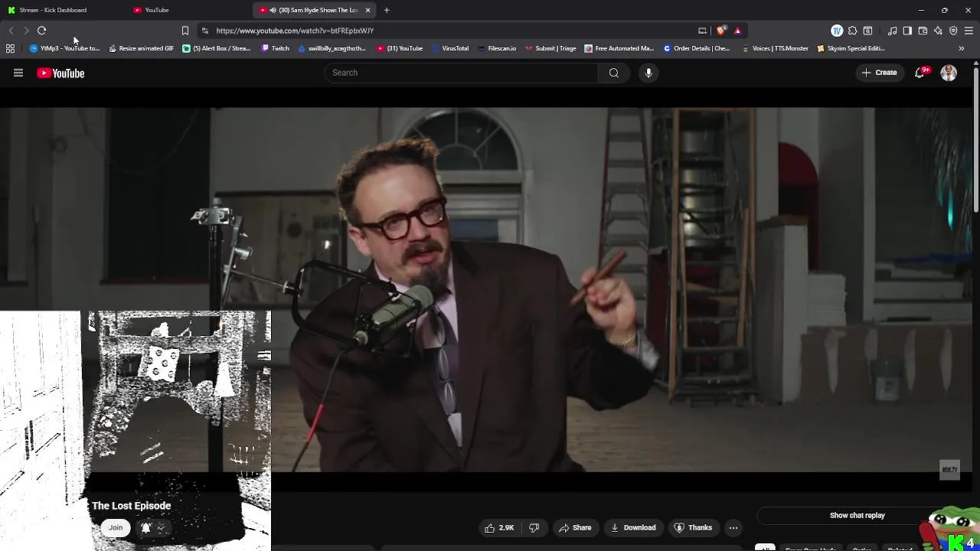
Task: Open Order Details | Che... bookmark
Action: click(x=697, y=48)
